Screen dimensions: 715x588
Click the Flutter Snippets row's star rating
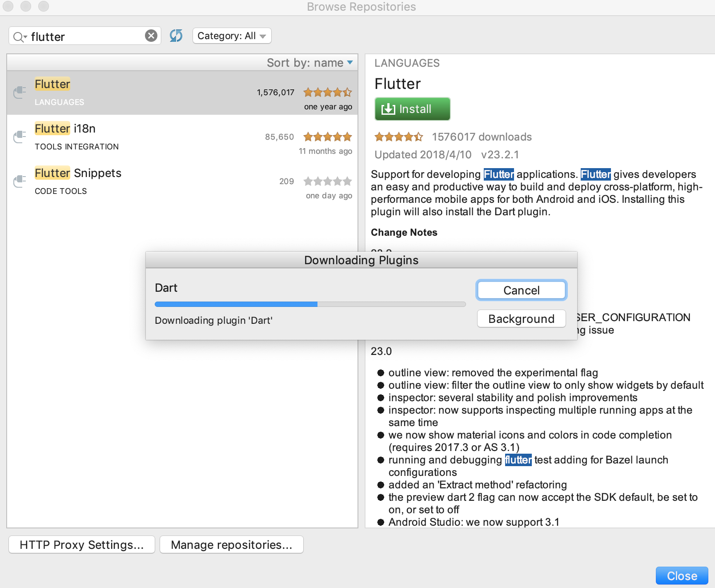point(328,181)
